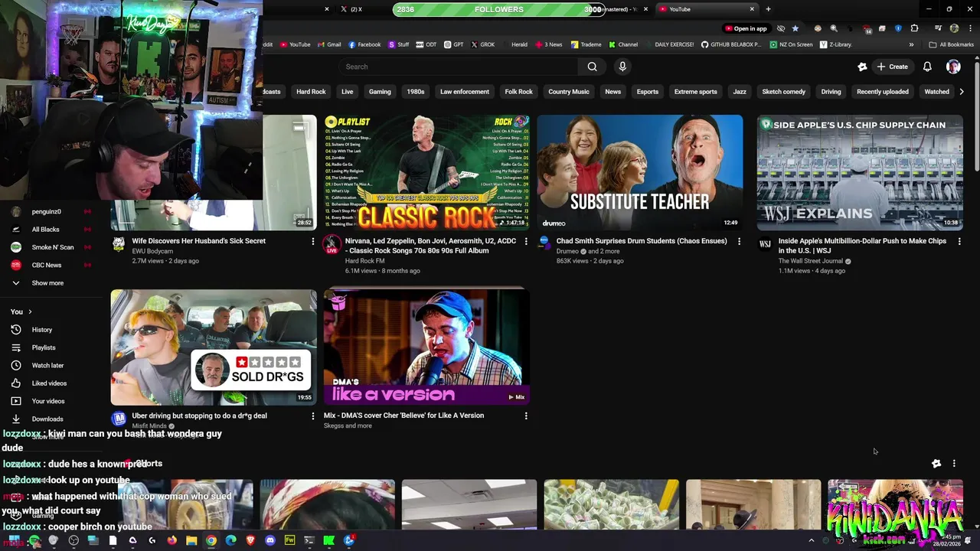980x551 pixels.
Task: Expand Show more subscriptions
Action: click(x=47, y=283)
